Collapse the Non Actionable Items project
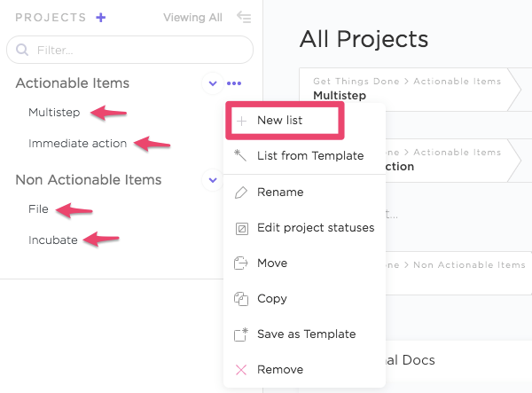Image resolution: width=532 pixels, height=393 pixels. [212, 180]
